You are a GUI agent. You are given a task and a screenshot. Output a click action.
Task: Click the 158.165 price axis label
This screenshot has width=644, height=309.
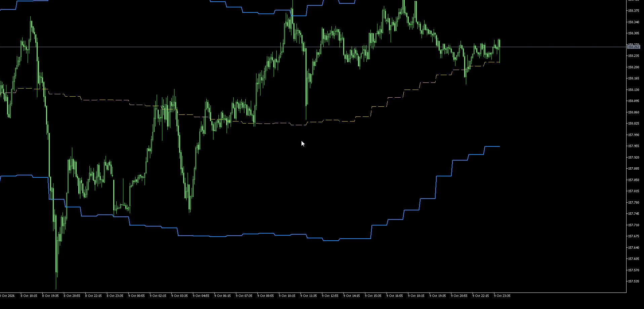[634, 78]
